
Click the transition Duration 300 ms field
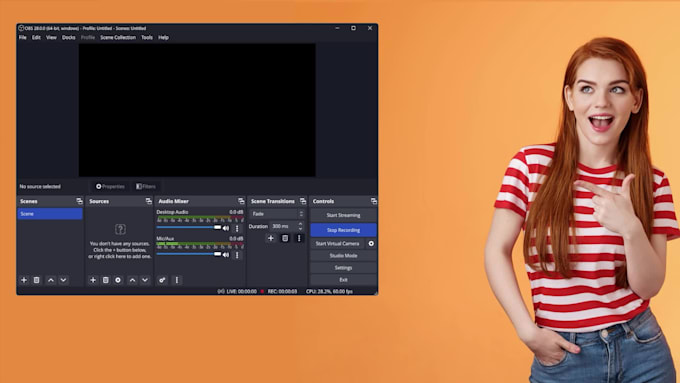[284, 226]
